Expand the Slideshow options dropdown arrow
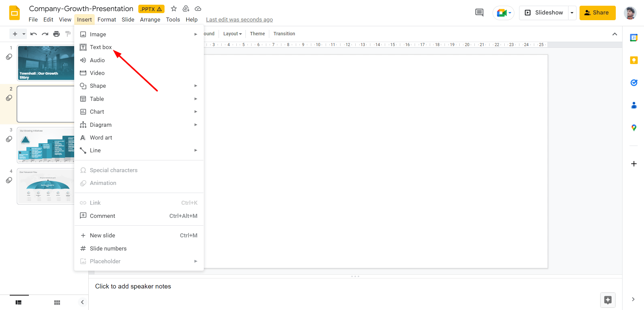This screenshot has height=310, width=644. (x=572, y=13)
